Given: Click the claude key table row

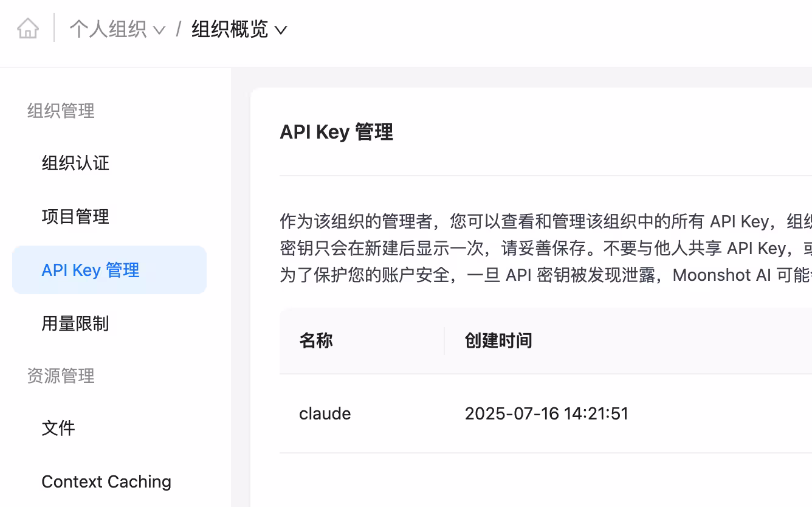Looking at the screenshot, I should click(517, 413).
